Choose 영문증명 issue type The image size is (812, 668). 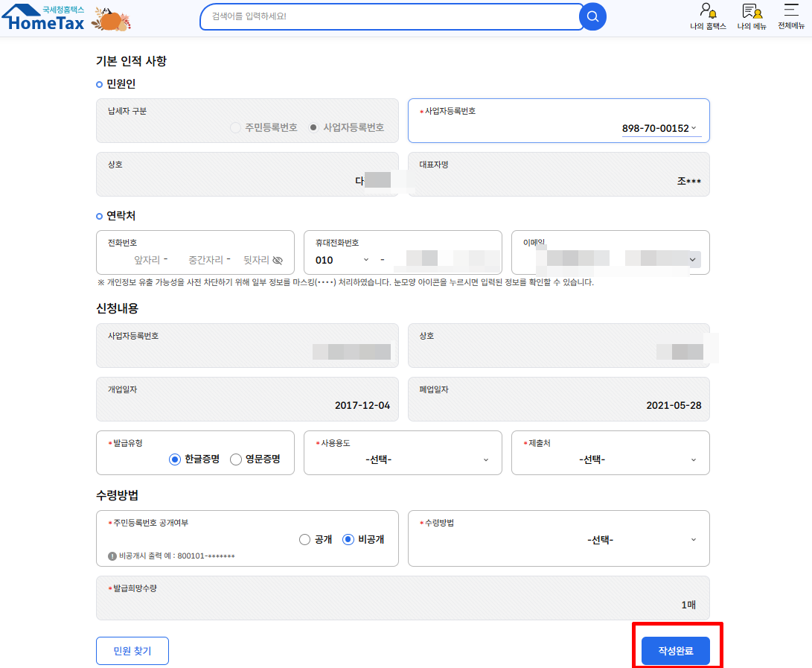click(236, 459)
